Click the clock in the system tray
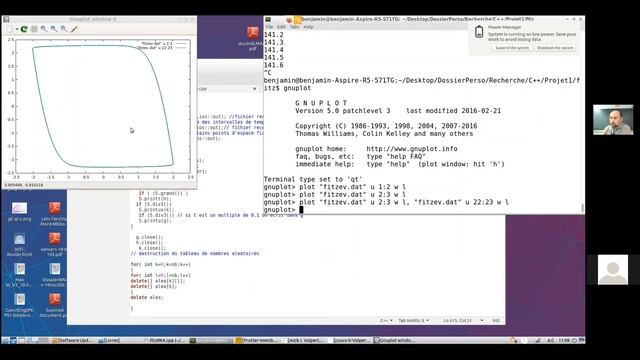The height and width of the screenshot is (360, 640). pyautogui.click(x=564, y=340)
